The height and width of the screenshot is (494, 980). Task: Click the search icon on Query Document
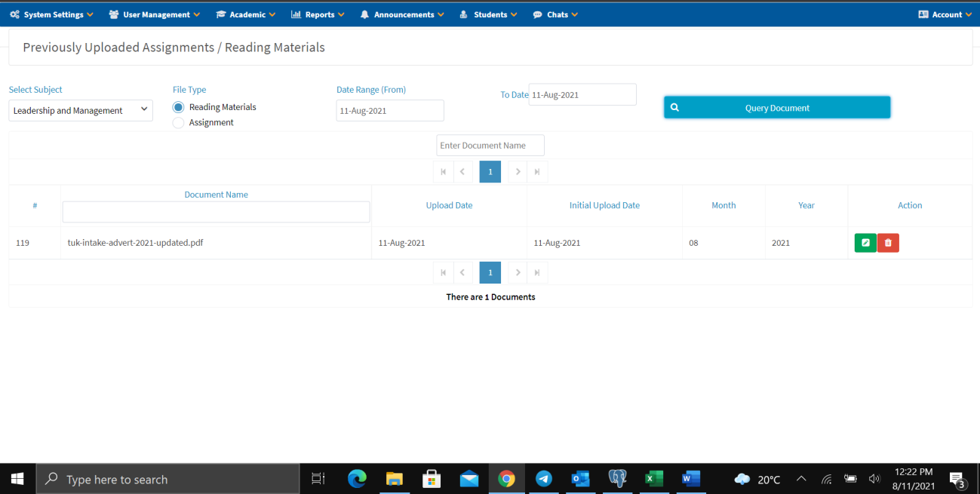[x=674, y=107]
